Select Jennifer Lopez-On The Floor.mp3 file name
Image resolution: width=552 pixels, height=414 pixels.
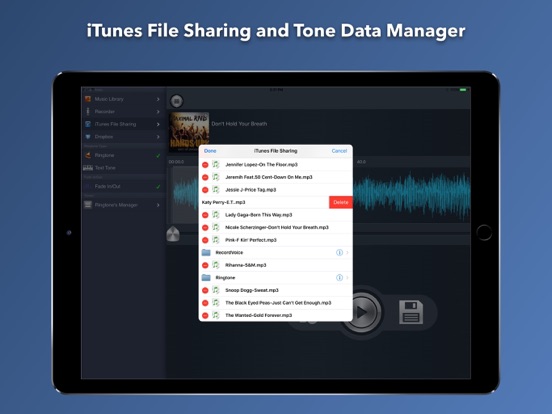click(x=262, y=165)
